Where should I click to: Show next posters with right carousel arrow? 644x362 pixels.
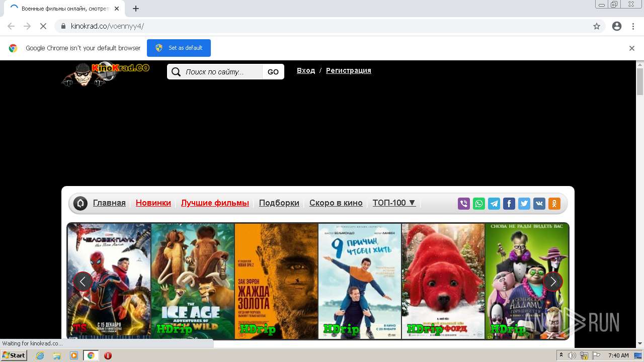553,282
